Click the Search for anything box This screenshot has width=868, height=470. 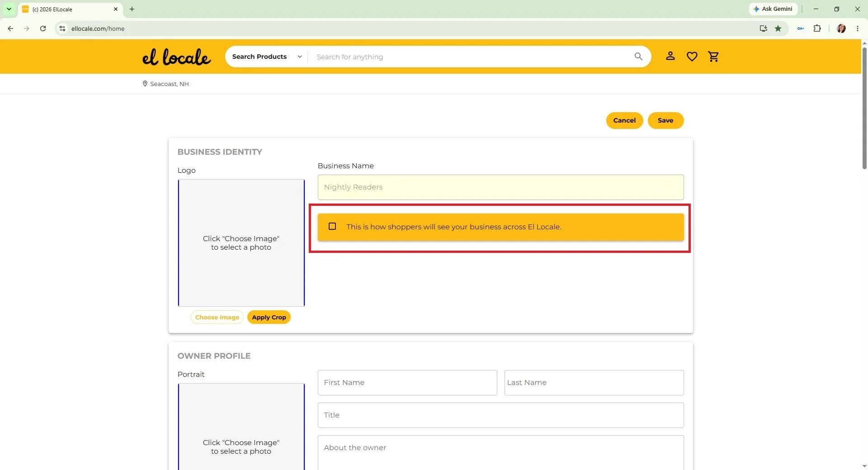(470, 57)
